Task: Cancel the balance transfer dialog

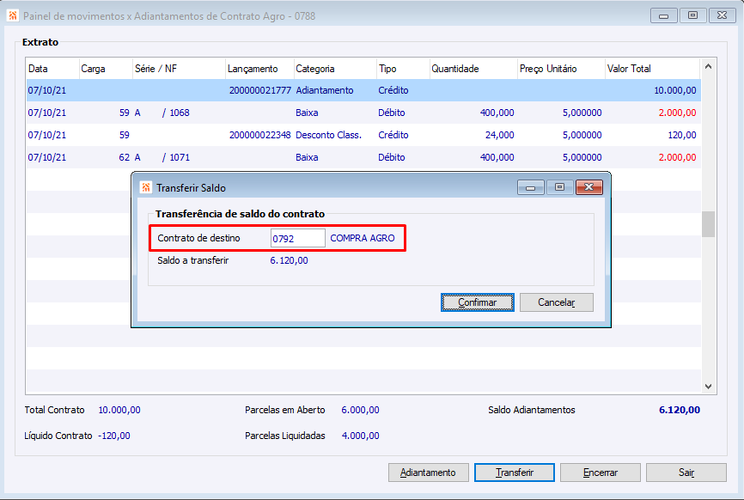Action: pos(557,302)
